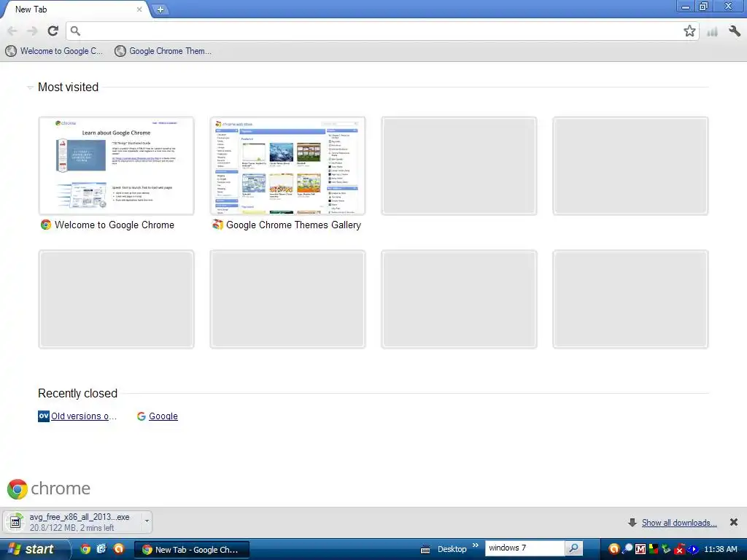The width and height of the screenshot is (747, 560).
Task: Launch Chrome from quick launch
Action: (85, 549)
